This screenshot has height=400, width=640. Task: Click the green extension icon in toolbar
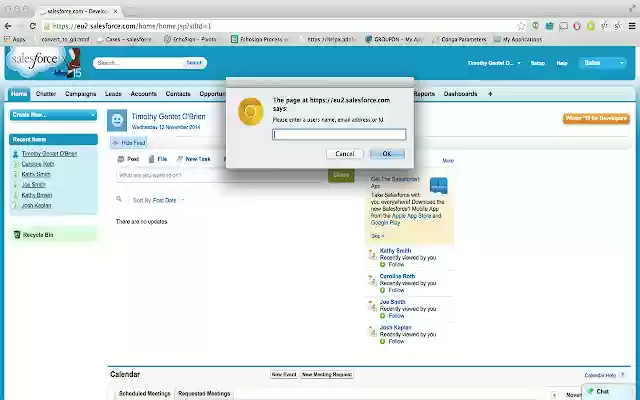(x=591, y=26)
